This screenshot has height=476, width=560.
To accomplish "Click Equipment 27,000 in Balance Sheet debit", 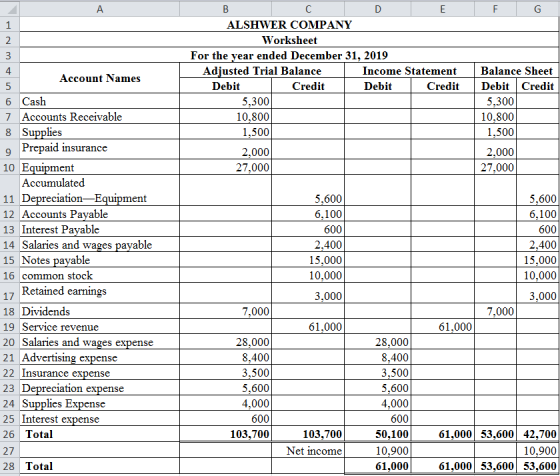I will (x=495, y=167).
